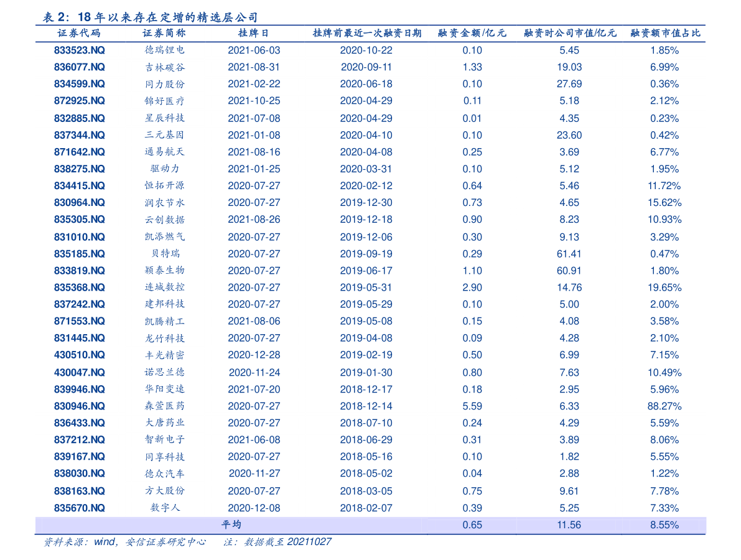Click company name 驱动力

164,169
